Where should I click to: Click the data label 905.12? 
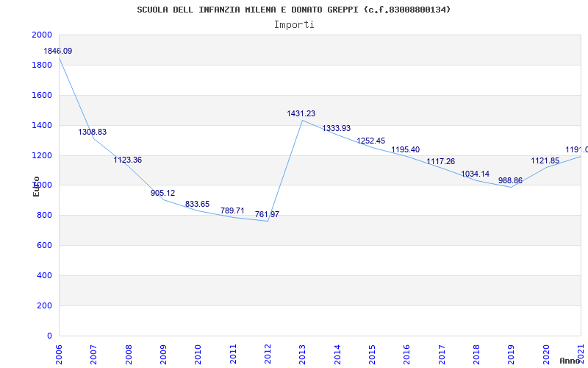point(162,193)
